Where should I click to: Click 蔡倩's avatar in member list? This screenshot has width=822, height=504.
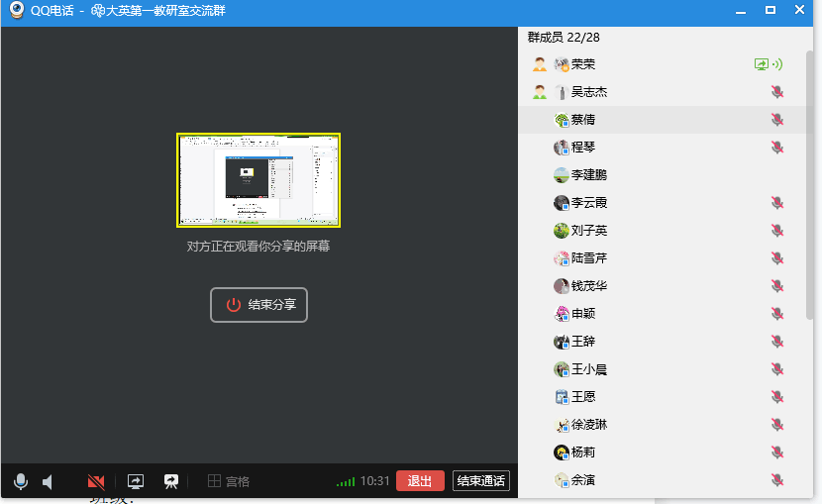click(562, 120)
